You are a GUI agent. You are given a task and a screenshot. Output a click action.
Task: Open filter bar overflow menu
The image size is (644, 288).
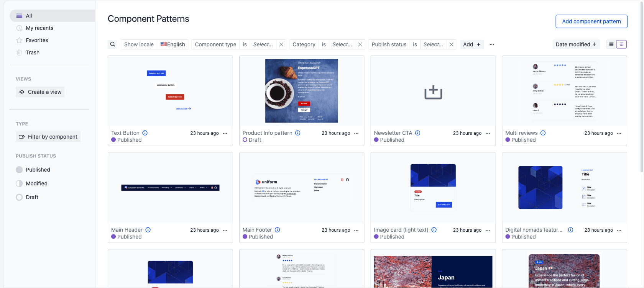492,44
